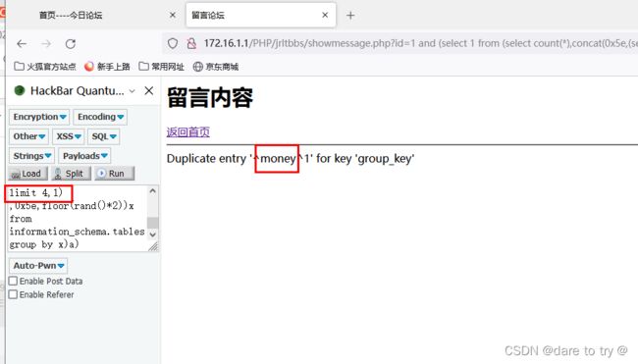Click the insecure connection lock icon
Image resolution: width=638 pixels, height=364 pixels.
tap(191, 43)
